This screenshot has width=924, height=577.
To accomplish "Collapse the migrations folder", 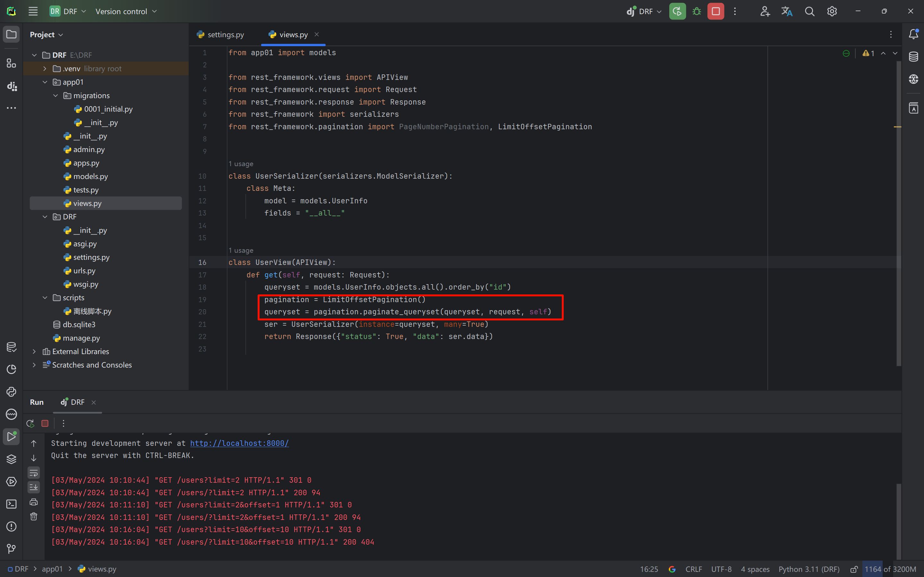I will 56,95.
